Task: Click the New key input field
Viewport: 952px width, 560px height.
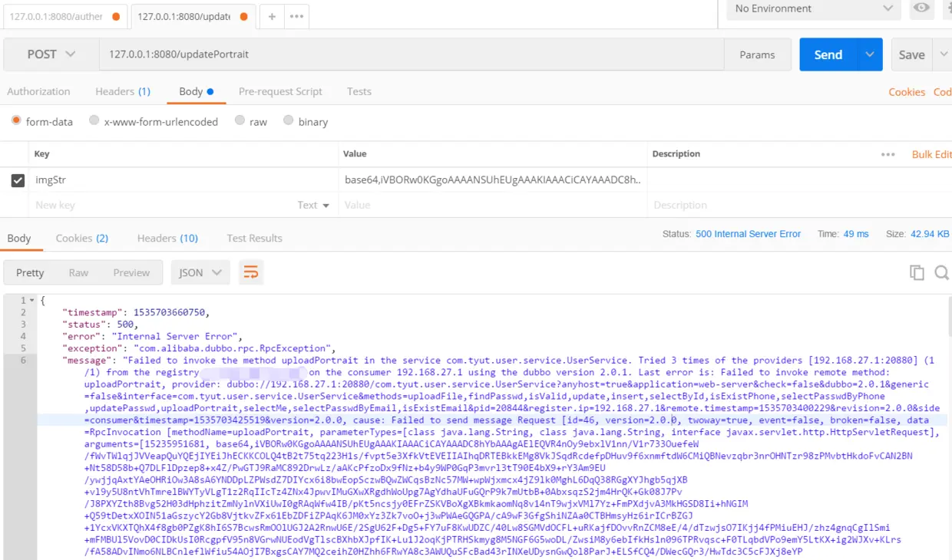Action: (x=161, y=205)
